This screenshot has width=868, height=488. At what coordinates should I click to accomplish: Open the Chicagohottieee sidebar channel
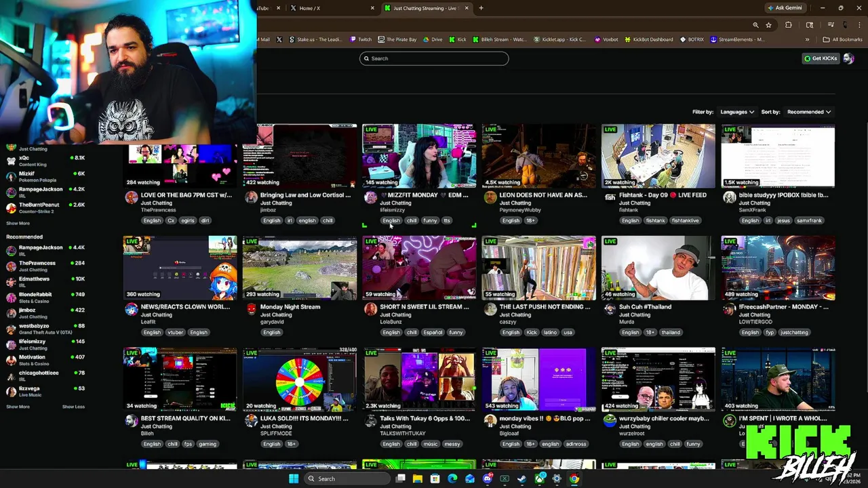[45, 375]
